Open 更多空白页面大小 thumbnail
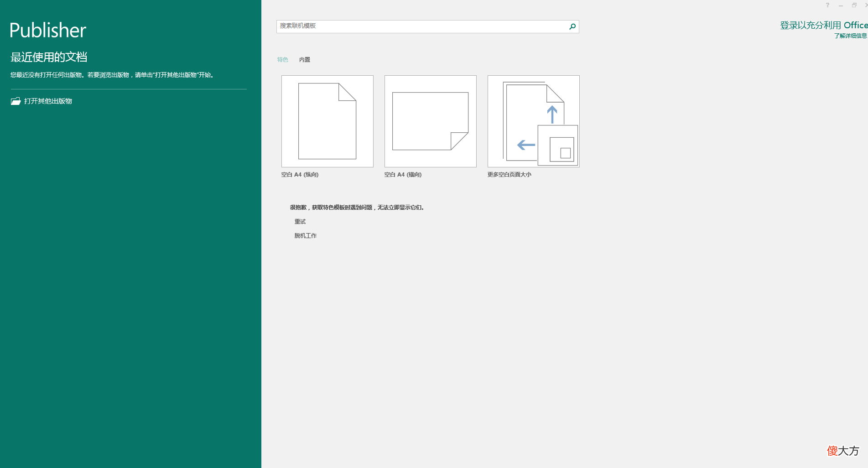Viewport: 868px width, 468px height. (534, 121)
